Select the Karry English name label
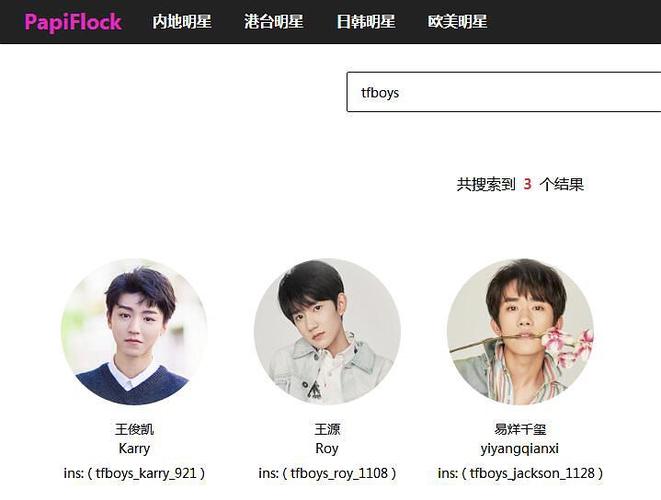Image resolution: width=661 pixels, height=500 pixels. (x=134, y=449)
